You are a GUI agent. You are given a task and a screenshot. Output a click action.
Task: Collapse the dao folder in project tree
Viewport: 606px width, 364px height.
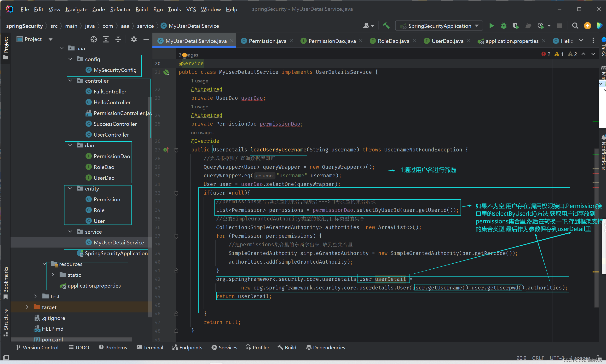coord(70,145)
